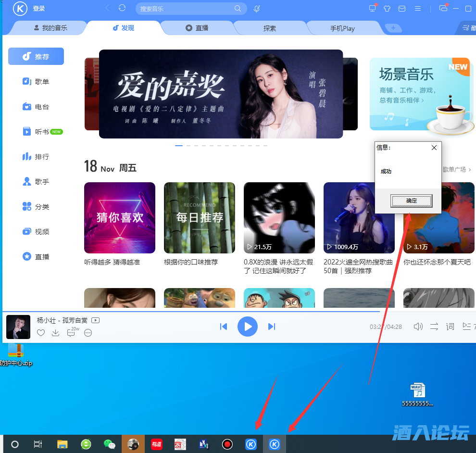
Task: Click the message envelope icon in title bar
Action: pyautogui.click(x=401, y=8)
